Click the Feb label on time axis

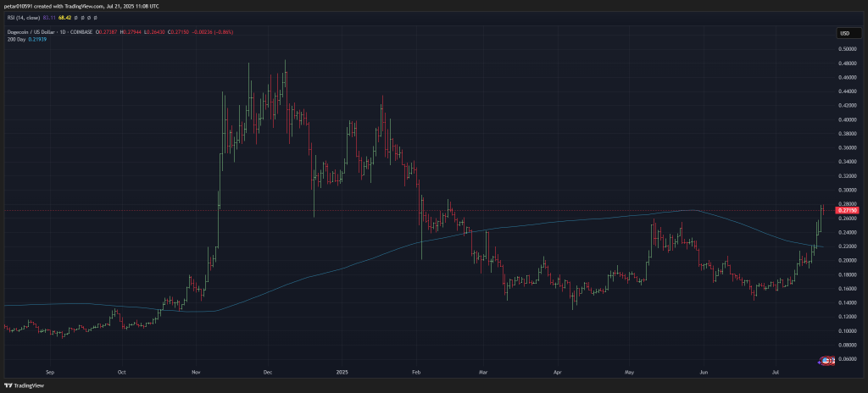(x=416, y=373)
